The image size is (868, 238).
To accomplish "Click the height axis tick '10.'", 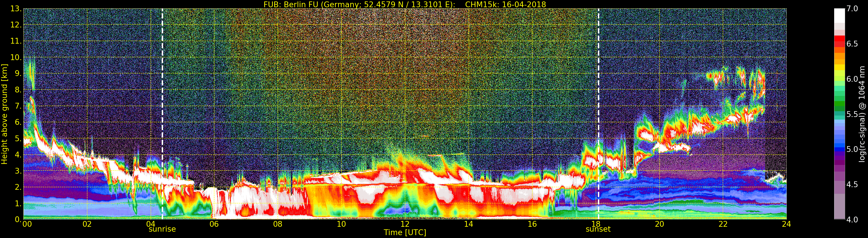I will 16,57.
